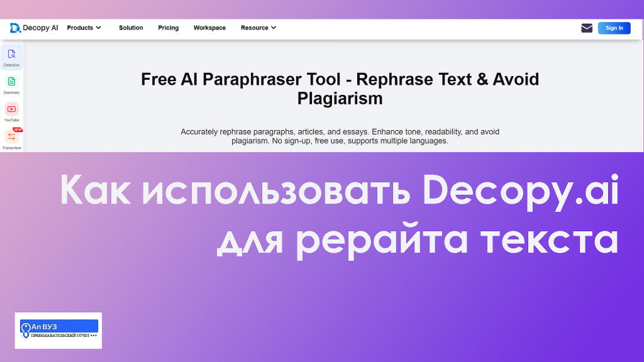This screenshot has width=644, height=362.
Task: Expand the Resource dropdown menu
Action: click(x=258, y=28)
